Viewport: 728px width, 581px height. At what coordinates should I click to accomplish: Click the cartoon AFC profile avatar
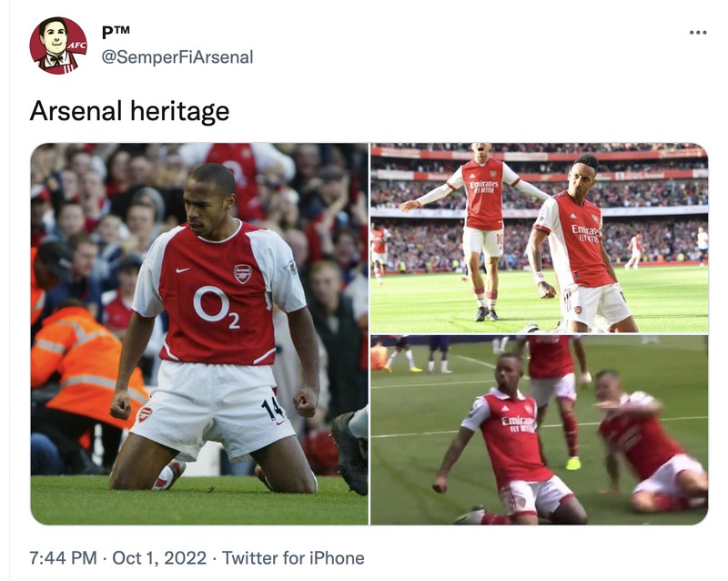[58, 41]
